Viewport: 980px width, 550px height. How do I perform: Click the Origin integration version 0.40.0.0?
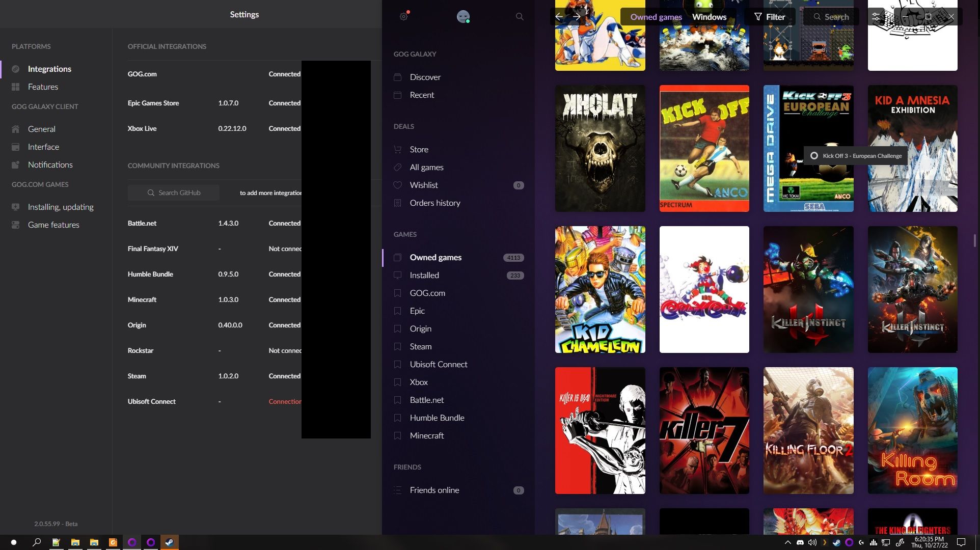pyautogui.click(x=230, y=325)
